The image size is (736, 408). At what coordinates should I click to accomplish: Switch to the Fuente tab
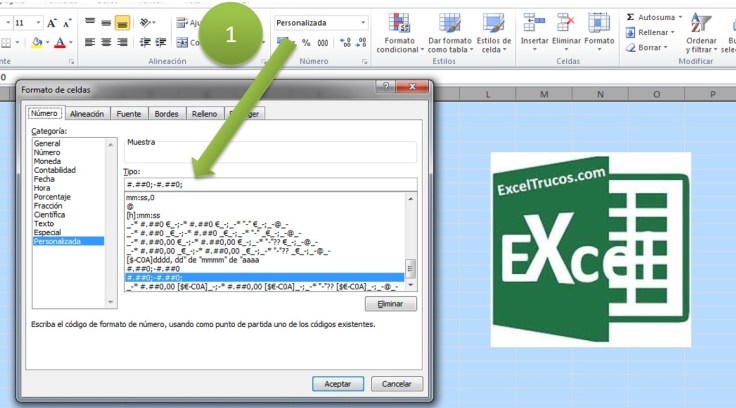click(x=129, y=114)
